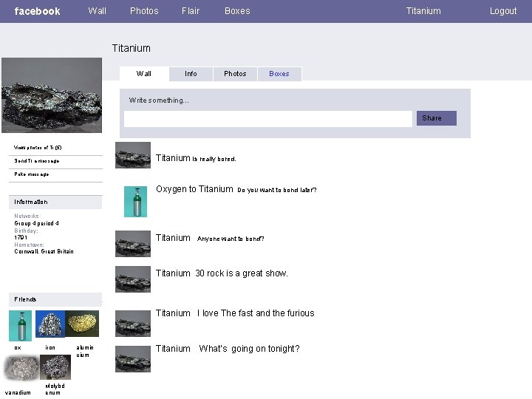Screen dimensions: 532x399
Task: Open the aluminium friend thumbnail
Action: click(82, 324)
